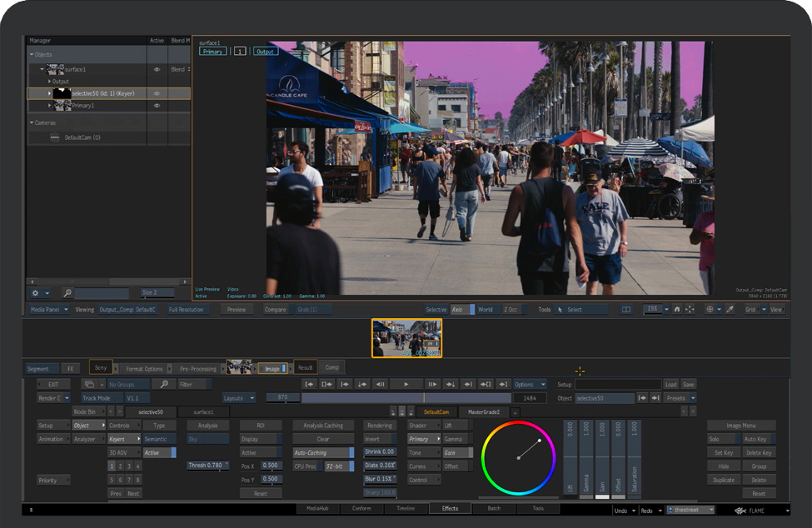This screenshot has width=812, height=528.
Task: Select the color picker eyedropper tool
Action: (x=730, y=309)
